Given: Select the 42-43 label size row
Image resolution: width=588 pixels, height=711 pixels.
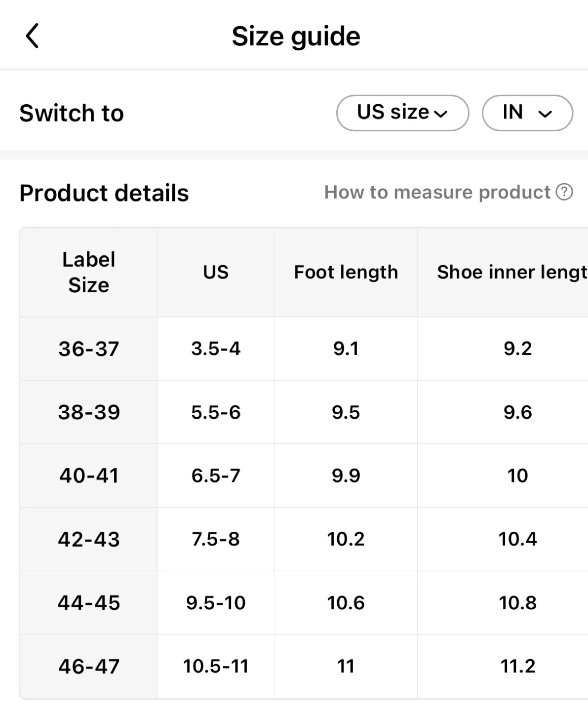Looking at the screenshot, I should point(89,539).
